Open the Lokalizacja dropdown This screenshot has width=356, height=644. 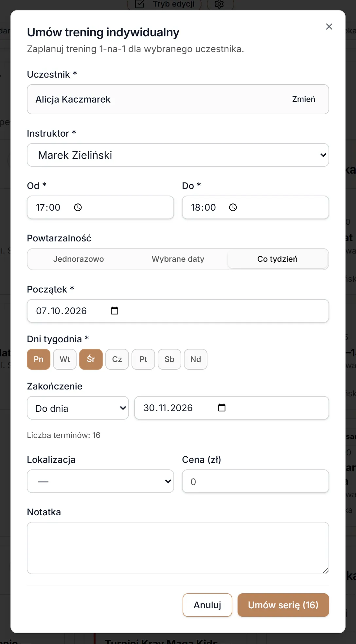(x=100, y=481)
